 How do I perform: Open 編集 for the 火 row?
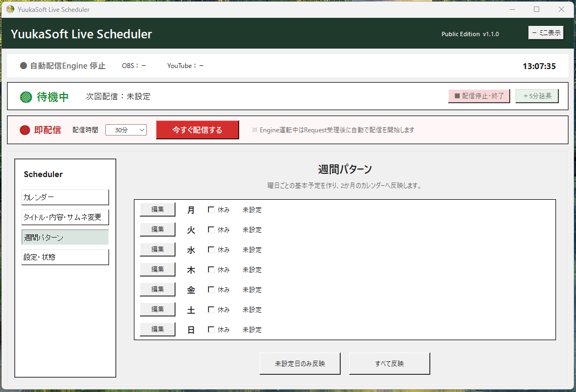point(158,229)
